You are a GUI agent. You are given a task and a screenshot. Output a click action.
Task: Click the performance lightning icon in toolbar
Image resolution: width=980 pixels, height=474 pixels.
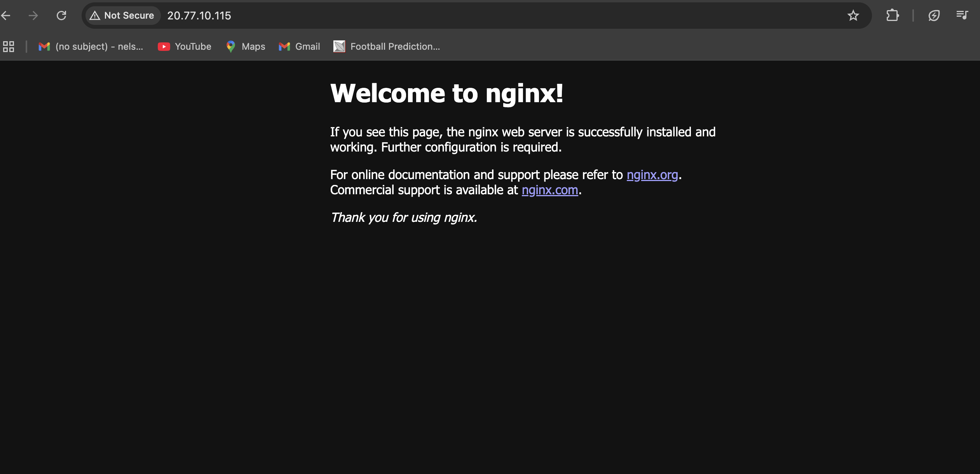[x=934, y=16]
